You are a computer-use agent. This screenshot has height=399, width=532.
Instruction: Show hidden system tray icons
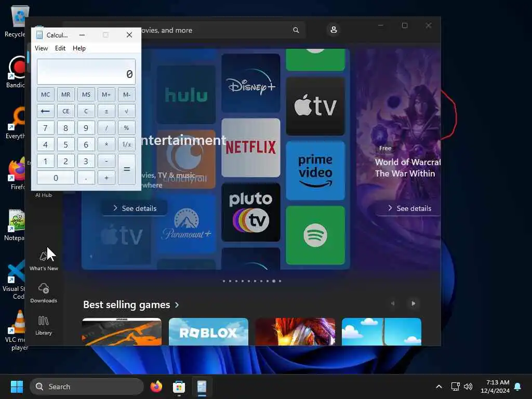point(438,387)
